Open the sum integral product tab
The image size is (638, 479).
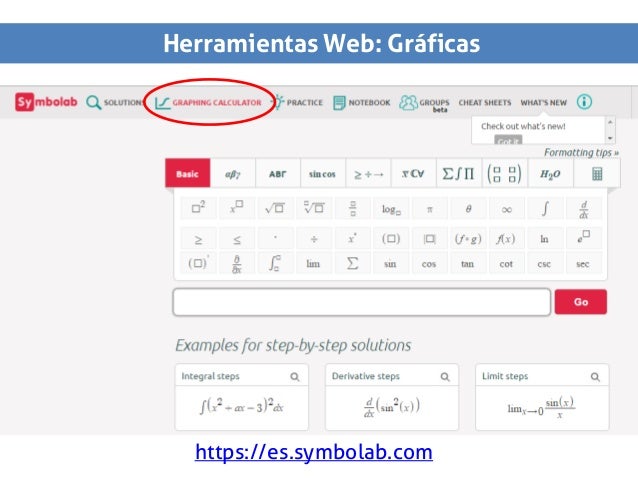459,173
